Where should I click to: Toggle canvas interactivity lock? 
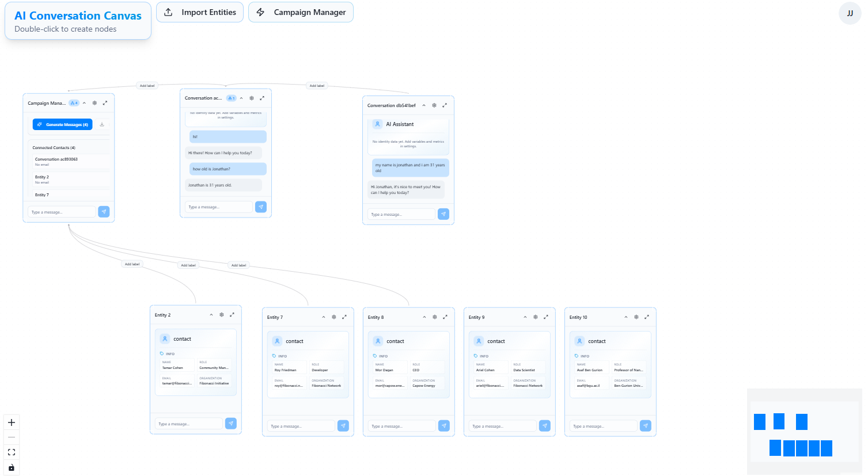[x=12, y=467]
